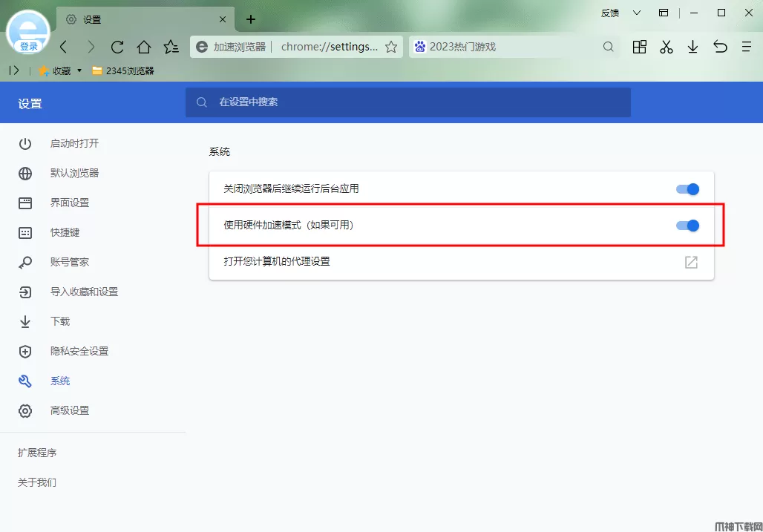Click the scissors screenshot icon
This screenshot has height=532, width=763.
(x=667, y=47)
